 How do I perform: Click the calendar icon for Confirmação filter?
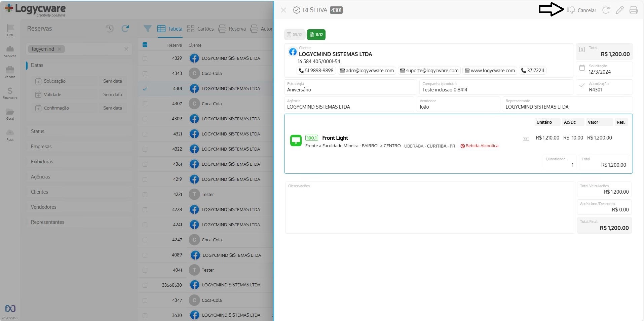pos(38,108)
